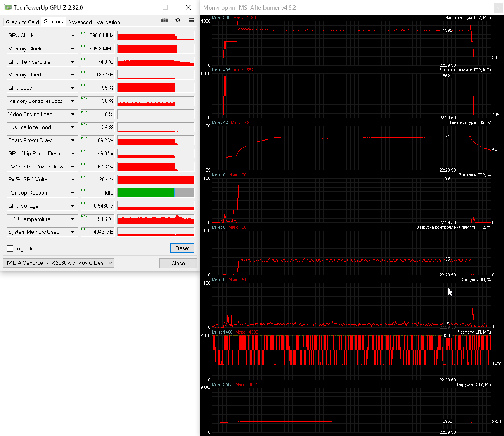Select the Sensors tab
The image size is (504, 436).
[54, 22]
